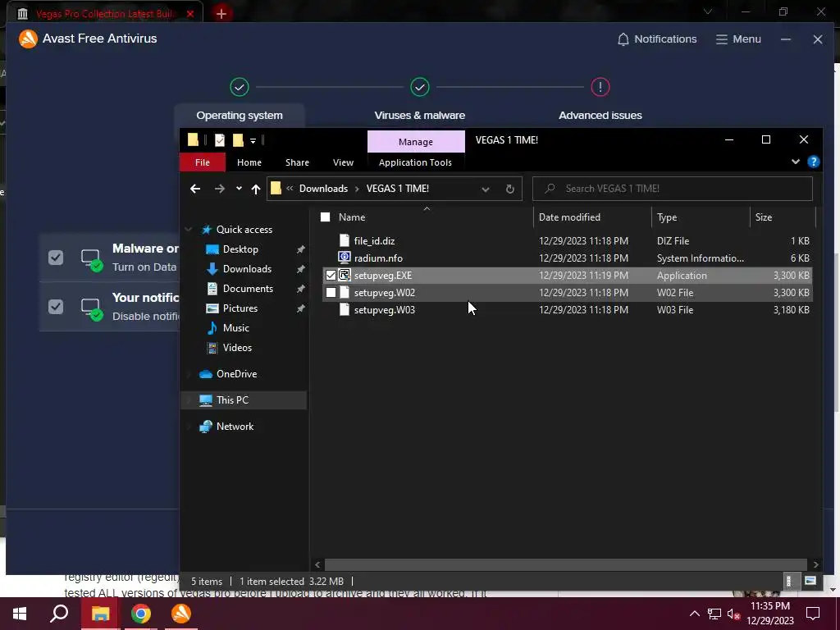Select the Operating system scan step

(240, 115)
